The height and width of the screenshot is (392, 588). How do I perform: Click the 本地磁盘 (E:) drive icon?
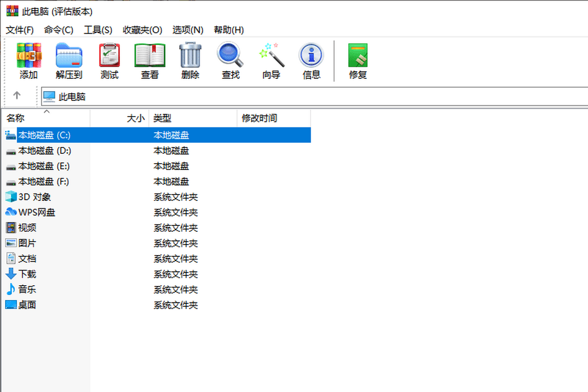pos(10,167)
